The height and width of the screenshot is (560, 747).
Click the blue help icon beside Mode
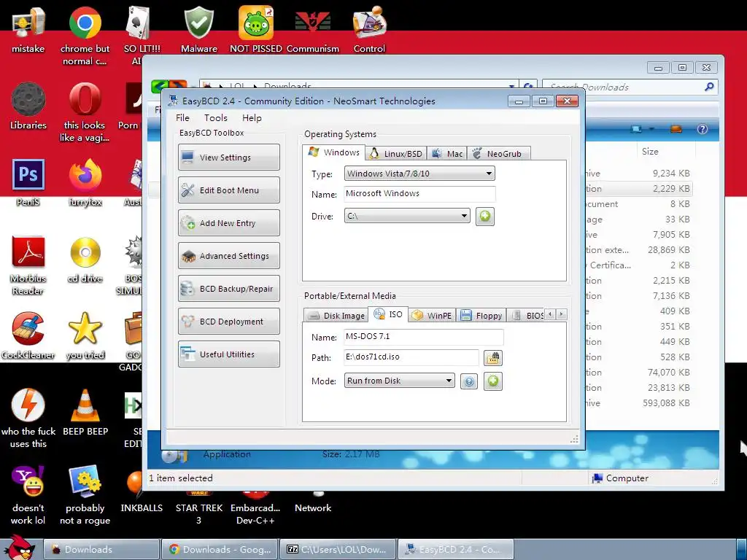(469, 381)
